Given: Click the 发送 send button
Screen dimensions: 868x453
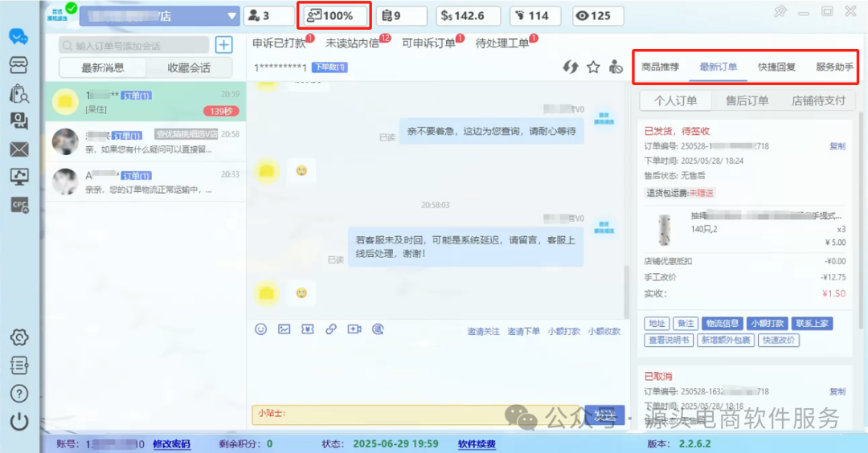Looking at the screenshot, I should pyautogui.click(x=604, y=414).
